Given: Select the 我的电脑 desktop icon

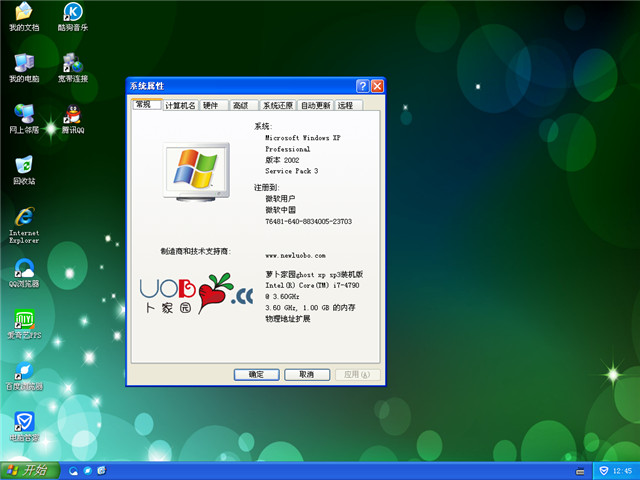Looking at the screenshot, I should coord(24,68).
